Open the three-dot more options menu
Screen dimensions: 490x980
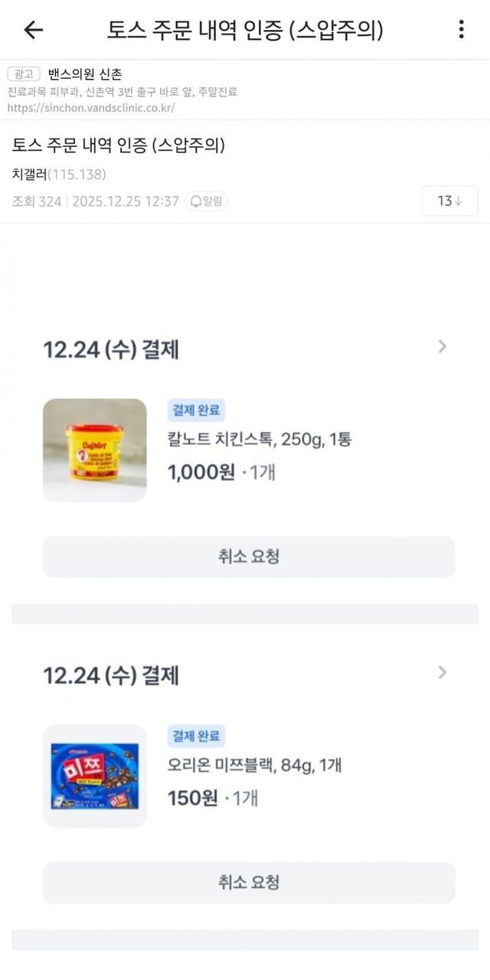[x=461, y=30]
